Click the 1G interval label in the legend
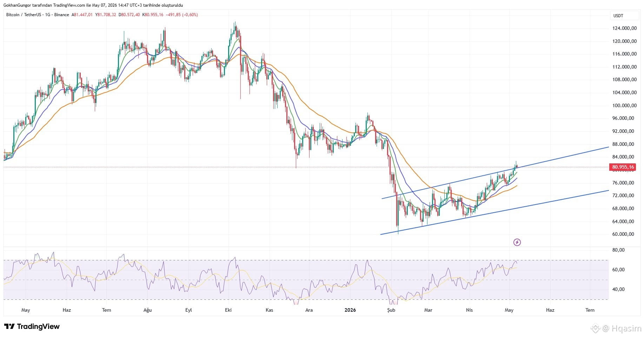 (x=48, y=15)
